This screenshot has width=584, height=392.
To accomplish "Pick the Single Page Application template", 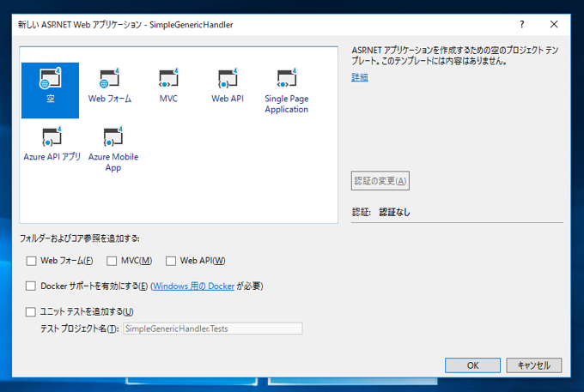I will (286, 91).
